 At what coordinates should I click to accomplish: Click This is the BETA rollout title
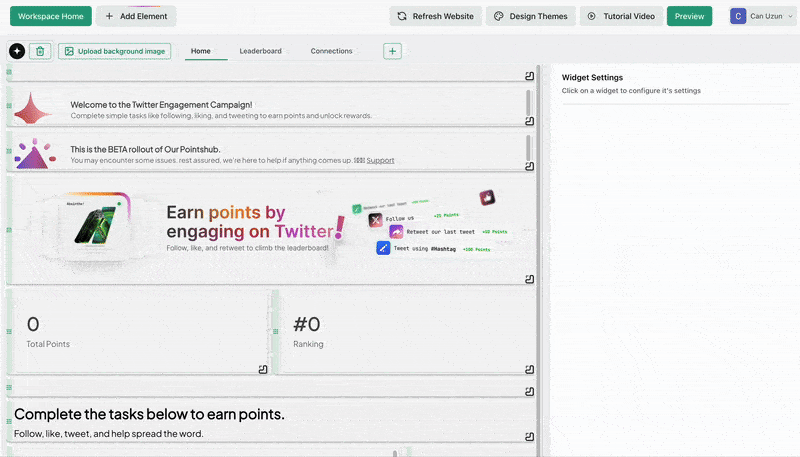145,149
